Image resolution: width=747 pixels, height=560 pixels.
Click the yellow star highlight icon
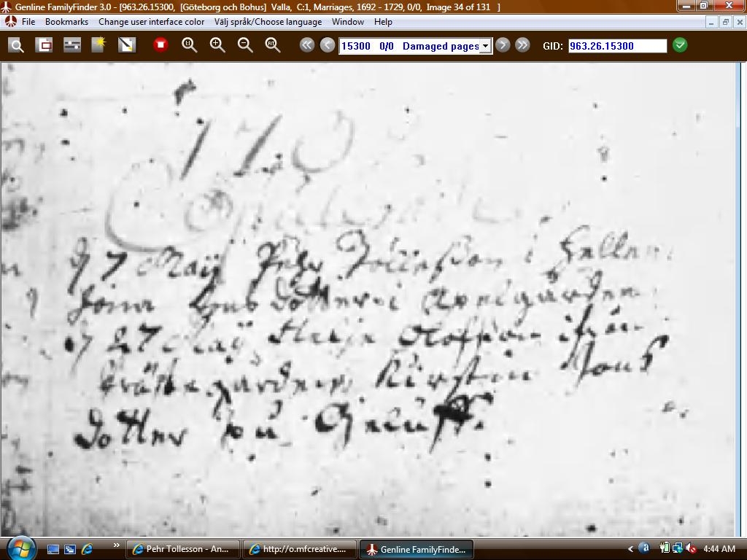[x=99, y=46]
